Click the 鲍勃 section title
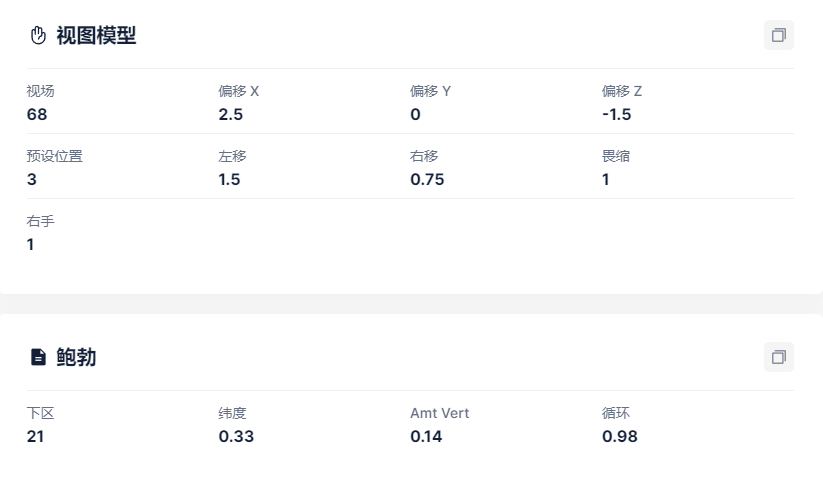Image resolution: width=823 pixels, height=481 pixels. click(x=76, y=357)
